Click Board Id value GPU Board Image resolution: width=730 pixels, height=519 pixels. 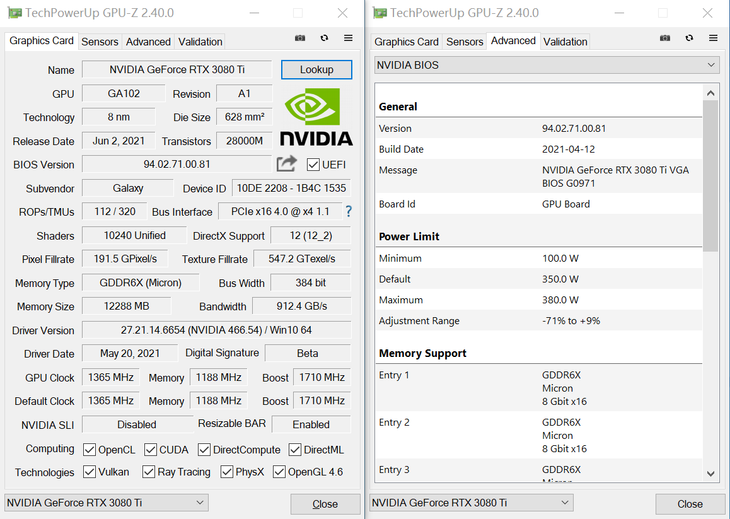(x=566, y=204)
